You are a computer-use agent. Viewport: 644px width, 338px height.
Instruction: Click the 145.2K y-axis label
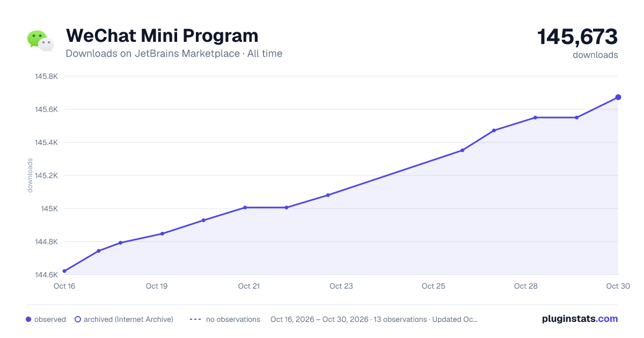coord(46,175)
